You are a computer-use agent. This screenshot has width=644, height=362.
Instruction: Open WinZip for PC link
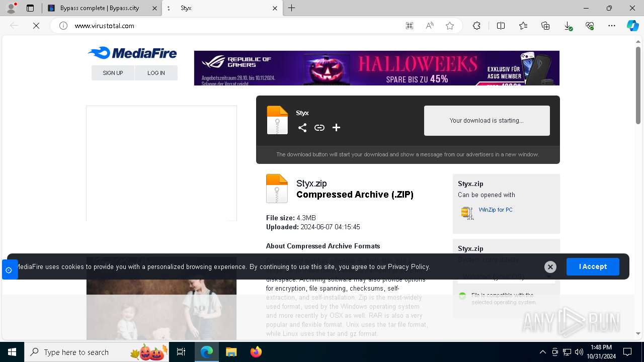click(x=496, y=210)
